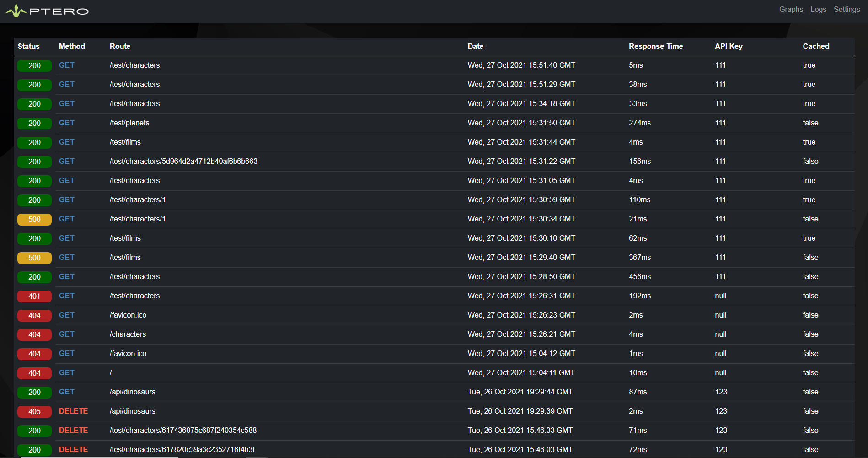
Task: Click favicon.ico route at 15:26:23
Action: tap(128, 315)
